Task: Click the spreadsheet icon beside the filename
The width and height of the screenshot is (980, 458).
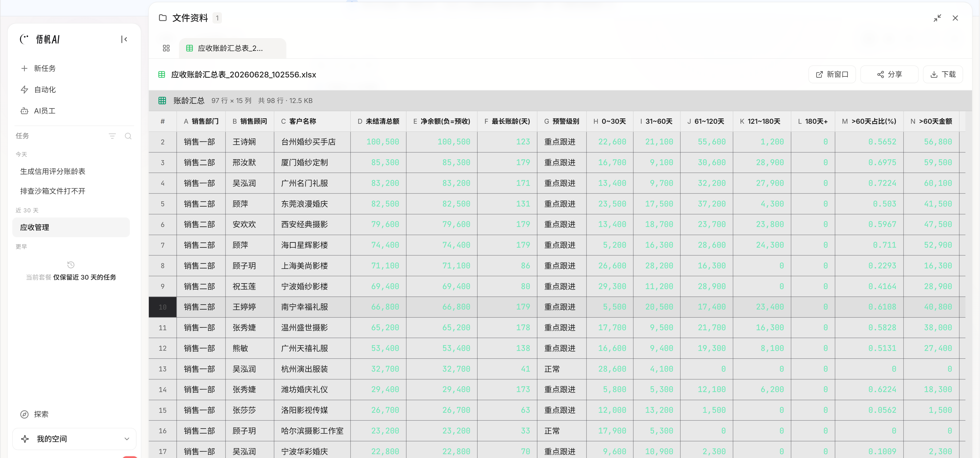Action: tap(162, 75)
